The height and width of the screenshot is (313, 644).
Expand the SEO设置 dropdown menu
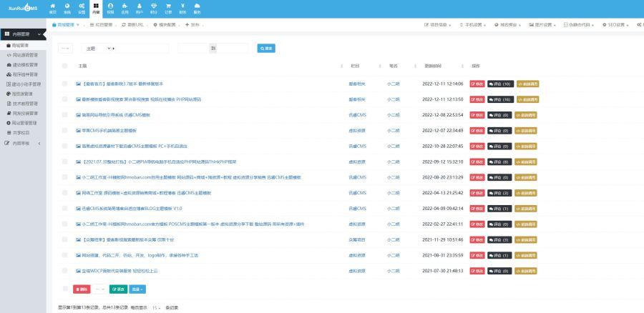point(617,24)
